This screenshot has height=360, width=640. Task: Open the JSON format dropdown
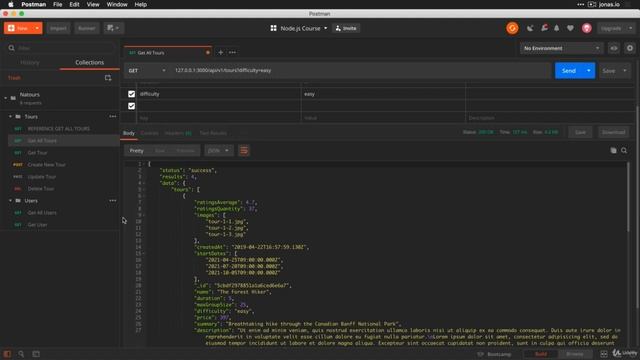pyautogui.click(x=219, y=151)
